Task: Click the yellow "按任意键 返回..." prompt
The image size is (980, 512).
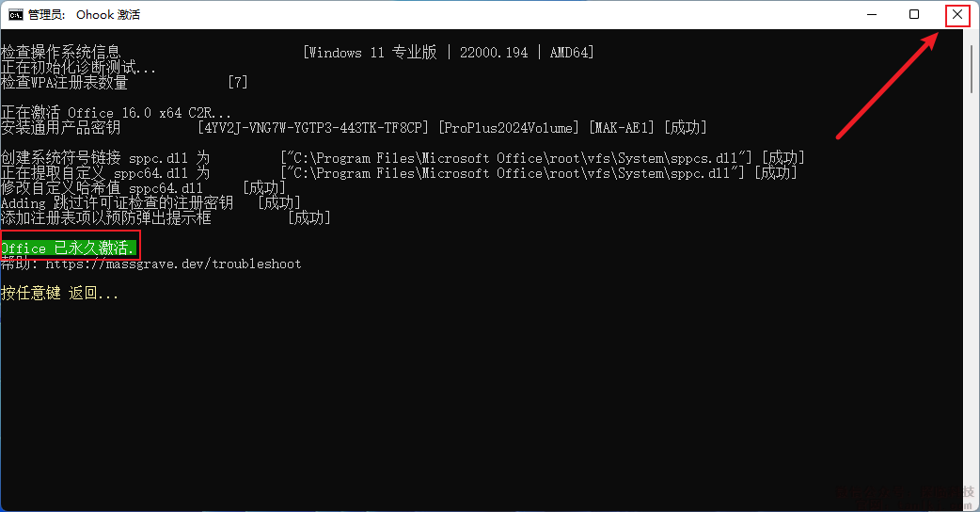Action: [60, 294]
